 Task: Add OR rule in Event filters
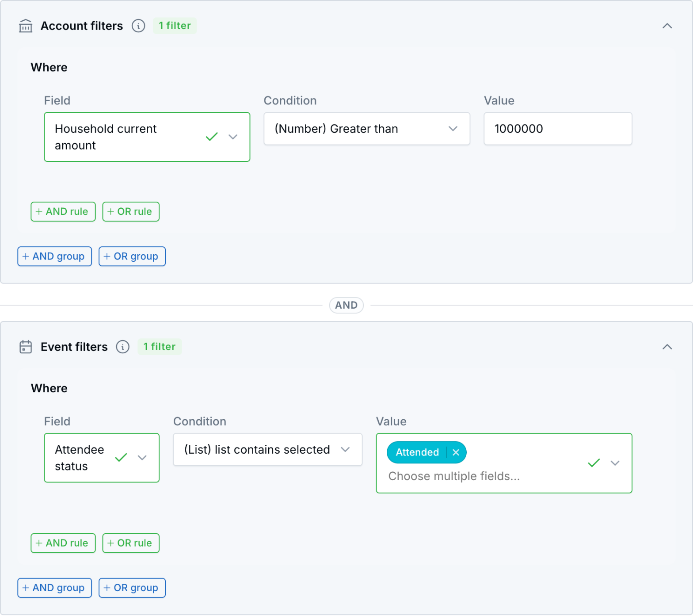coord(131,543)
